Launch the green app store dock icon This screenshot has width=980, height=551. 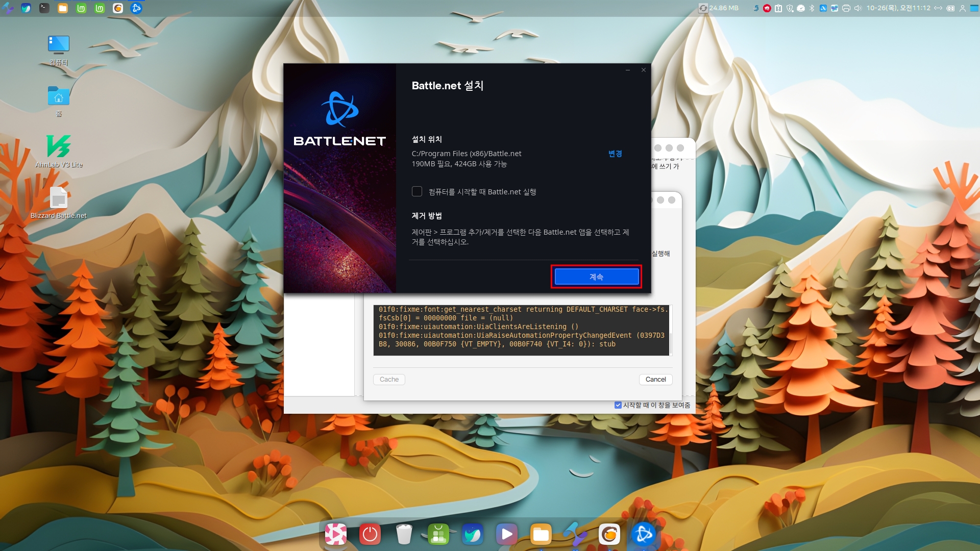tap(438, 534)
